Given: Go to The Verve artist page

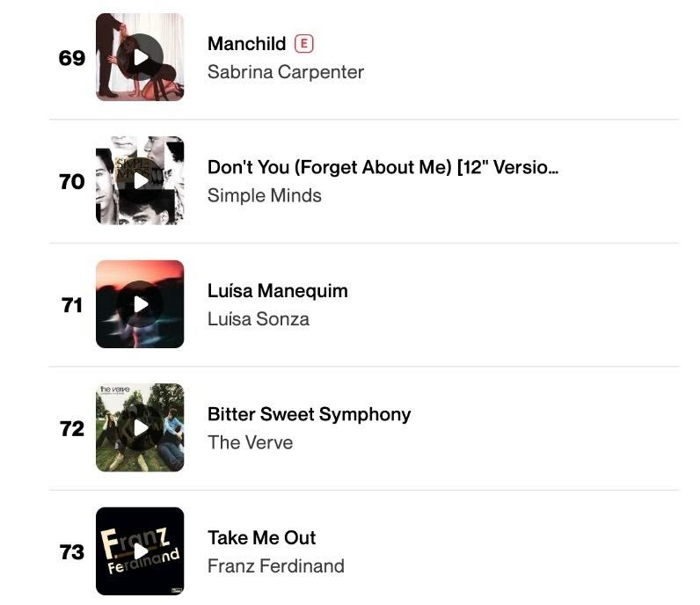Looking at the screenshot, I should [250, 442].
